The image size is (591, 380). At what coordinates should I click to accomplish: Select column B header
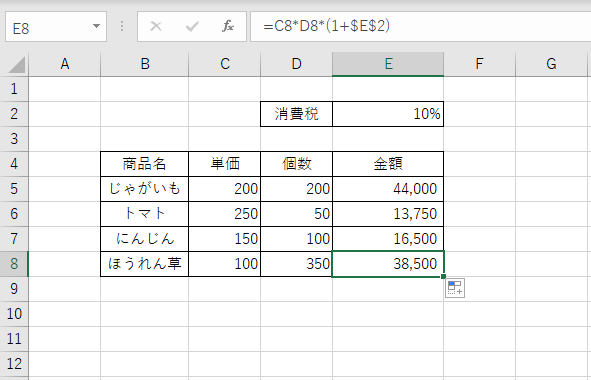[145, 64]
